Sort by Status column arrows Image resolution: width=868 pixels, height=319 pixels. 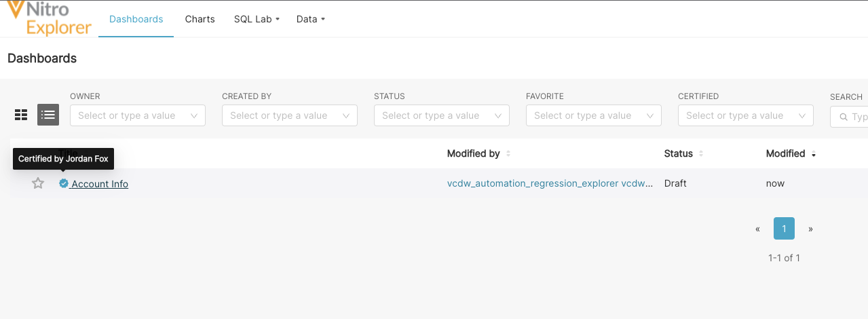[701, 154]
